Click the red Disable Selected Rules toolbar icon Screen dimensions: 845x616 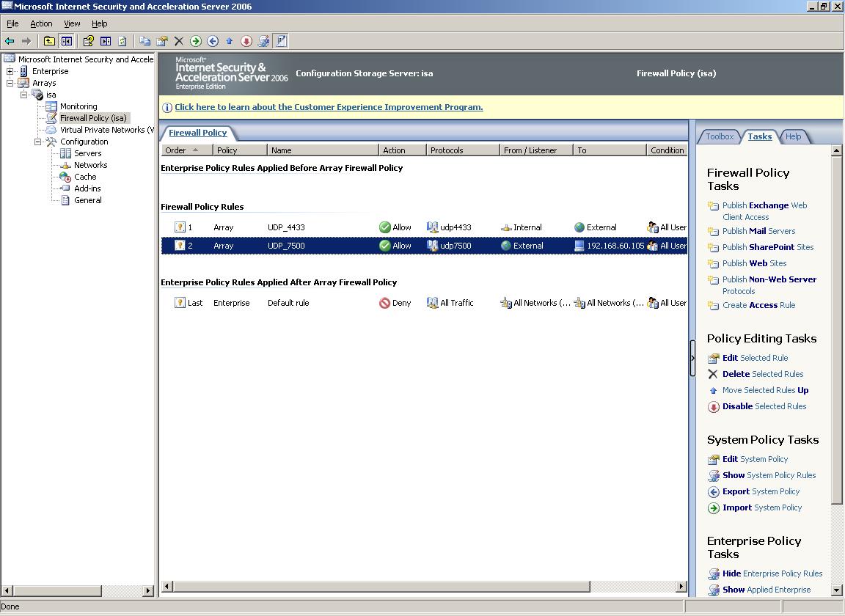point(246,41)
